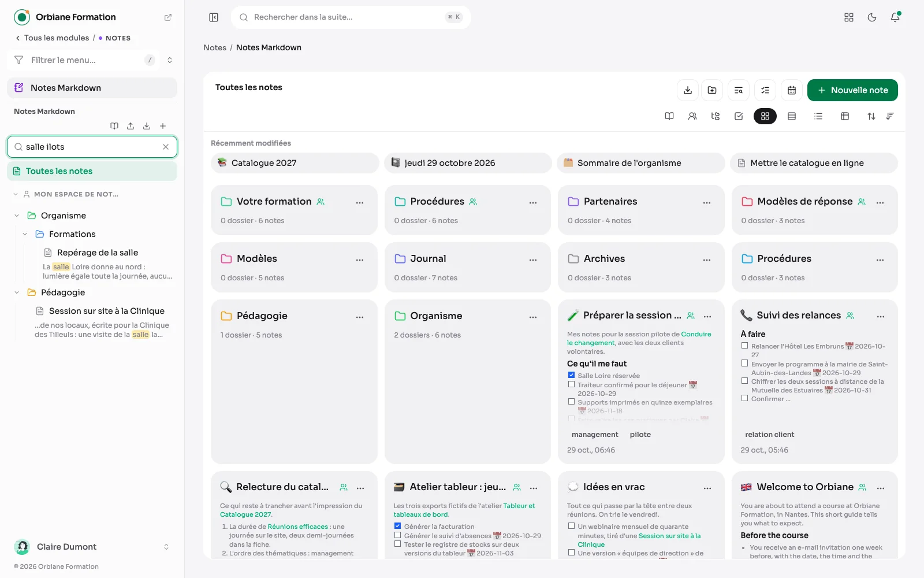This screenshot has height=578, width=924.
Task: Check 'Envoyer le programme à la mairie' checkbox
Action: tap(745, 364)
